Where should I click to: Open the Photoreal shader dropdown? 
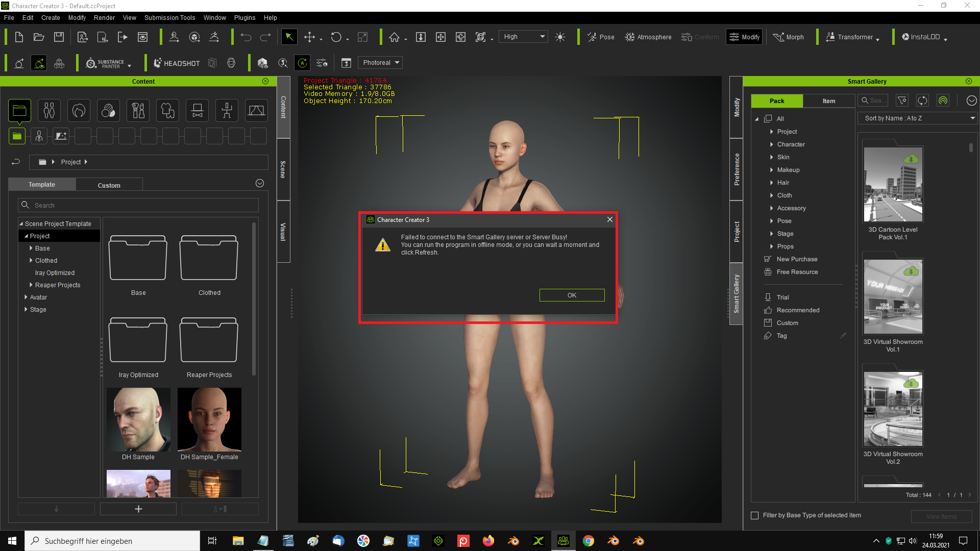380,63
